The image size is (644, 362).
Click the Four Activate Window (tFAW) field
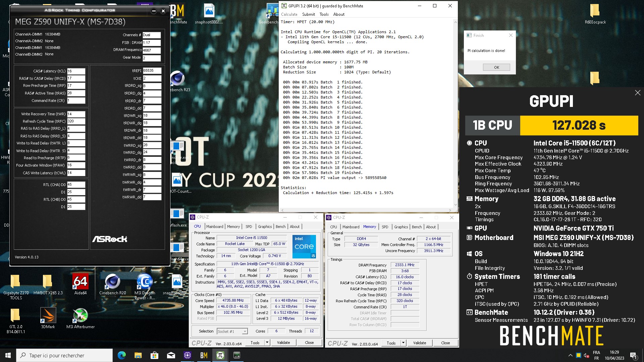76,165
